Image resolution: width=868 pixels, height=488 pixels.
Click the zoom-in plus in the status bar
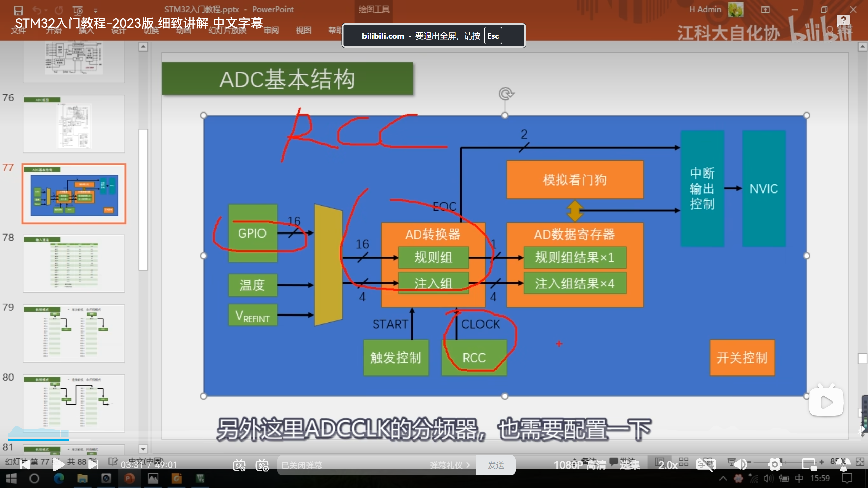[822, 462]
